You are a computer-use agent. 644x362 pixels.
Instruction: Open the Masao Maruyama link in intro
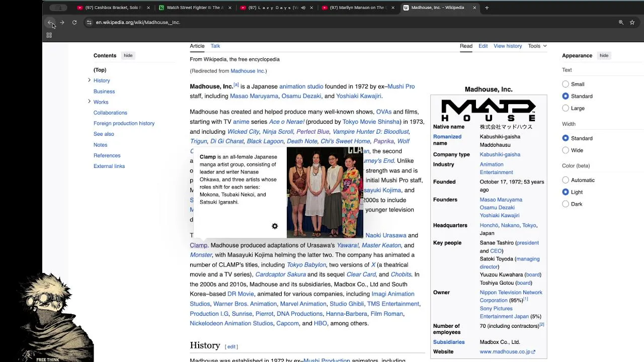254,96
